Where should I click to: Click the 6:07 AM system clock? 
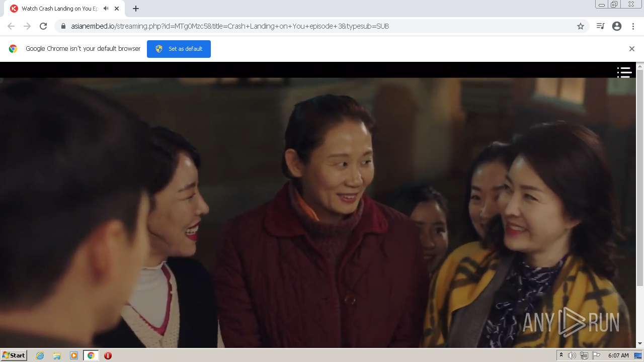pyautogui.click(x=618, y=355)
